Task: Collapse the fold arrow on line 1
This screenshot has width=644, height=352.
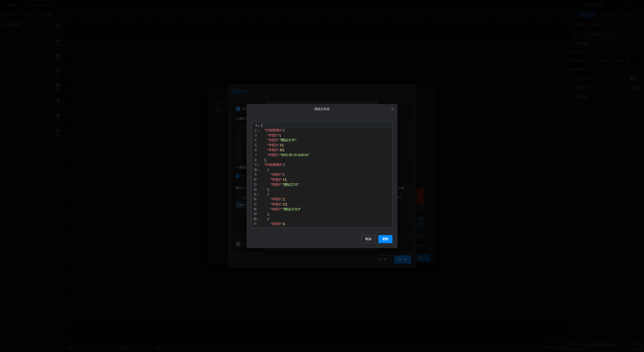Action: 258,126
